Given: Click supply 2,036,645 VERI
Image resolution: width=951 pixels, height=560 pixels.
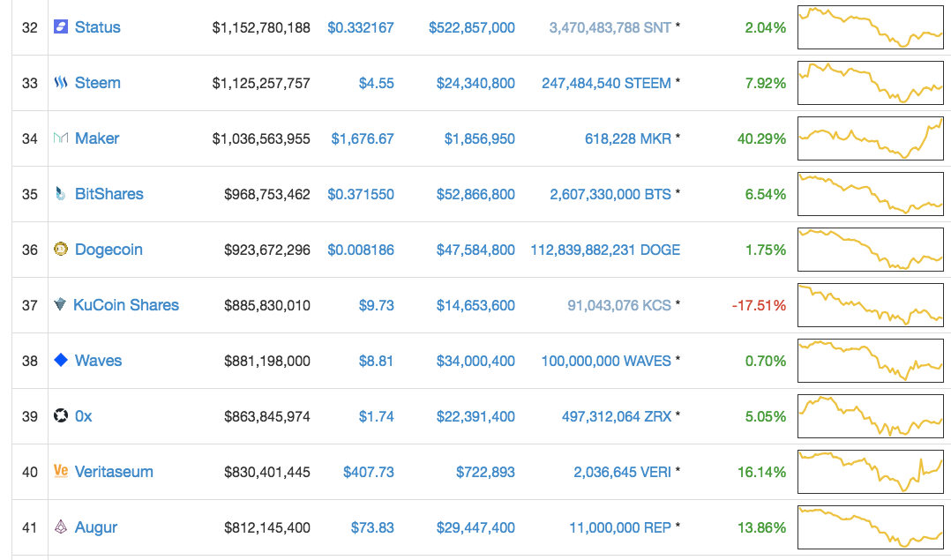Looking at the screenshot, I should (x=623, y=472).
